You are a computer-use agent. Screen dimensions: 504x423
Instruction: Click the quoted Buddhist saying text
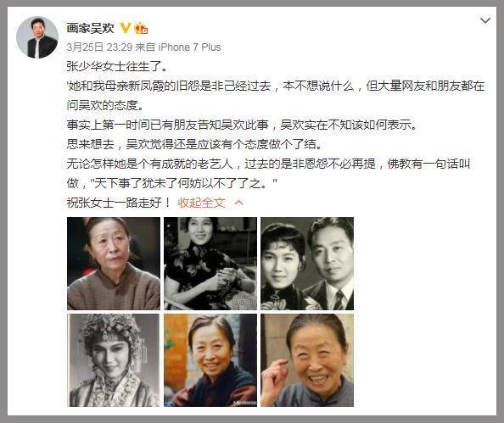(183, 183)
